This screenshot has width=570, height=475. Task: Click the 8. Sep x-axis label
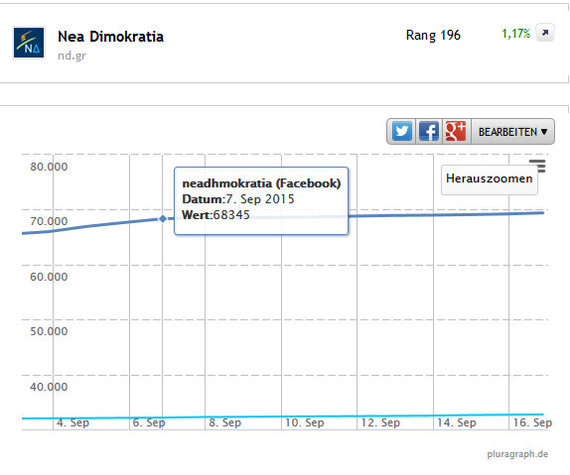(225, 423)
